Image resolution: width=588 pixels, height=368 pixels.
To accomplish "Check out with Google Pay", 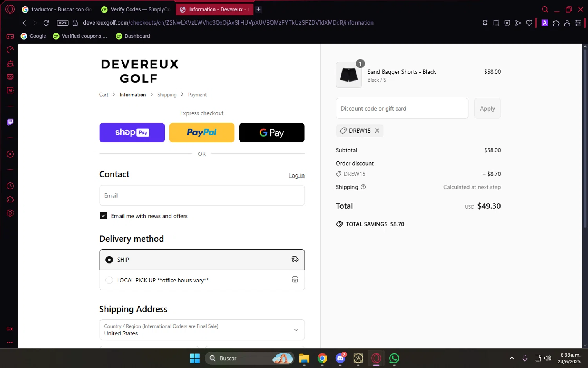I will (272, 133).
